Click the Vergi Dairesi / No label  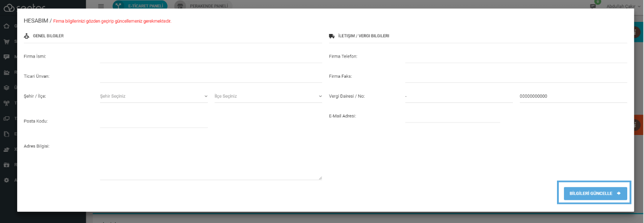point(347,96)
